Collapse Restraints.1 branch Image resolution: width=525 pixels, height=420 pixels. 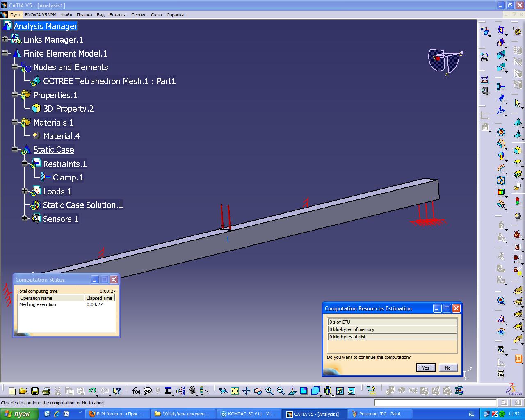25,164
